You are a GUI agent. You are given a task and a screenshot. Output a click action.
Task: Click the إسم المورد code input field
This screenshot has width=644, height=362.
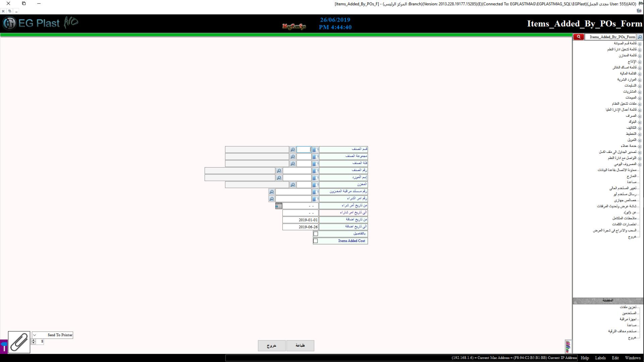tap(297, 178)
